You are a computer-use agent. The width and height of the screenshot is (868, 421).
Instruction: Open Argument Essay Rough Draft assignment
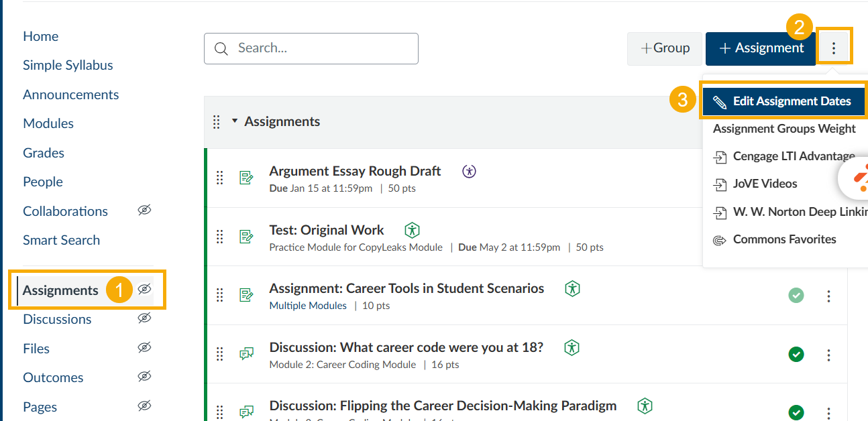355,171
